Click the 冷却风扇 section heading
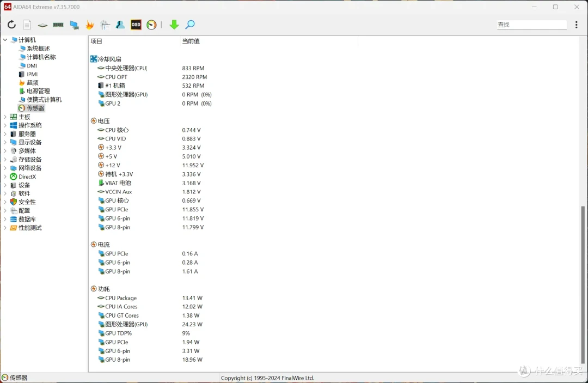The image size is (588, 383). click(x=109, y=59)
